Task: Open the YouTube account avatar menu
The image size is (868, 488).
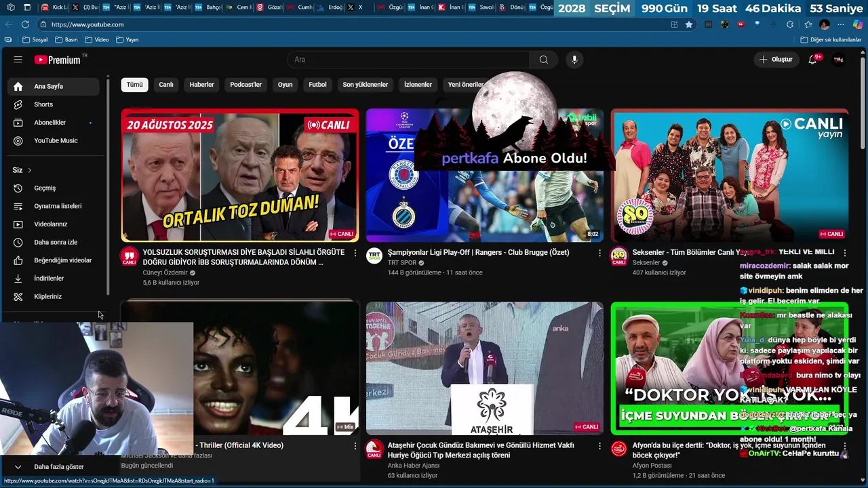Action: [x=839, y=60]
